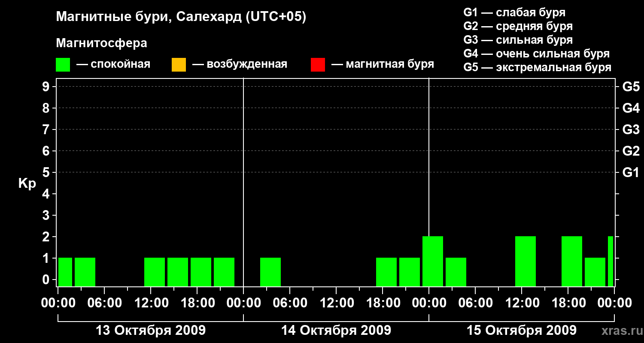Click legend line 'G1 — слабая буря'
The image size is (644, 343).
[514, 12]
